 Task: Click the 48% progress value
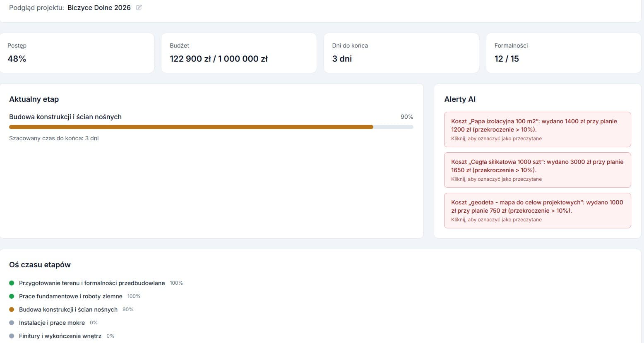pos(17,59)
